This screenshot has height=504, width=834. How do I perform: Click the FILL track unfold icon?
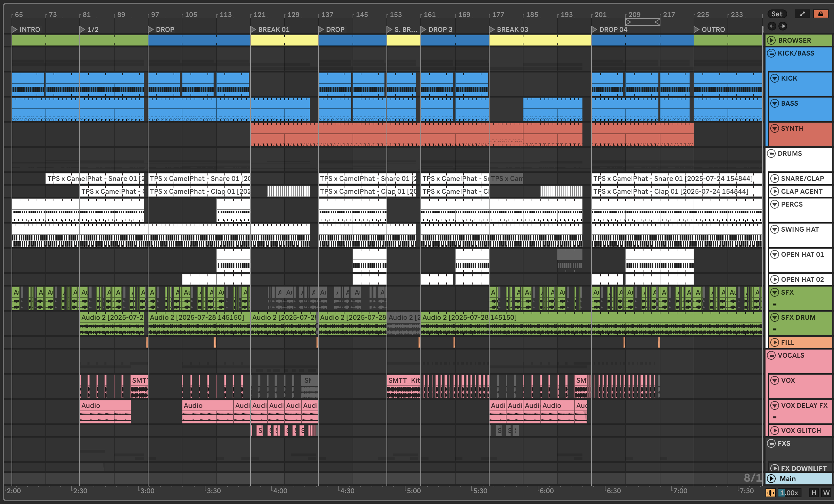click(x=775, y=342)
